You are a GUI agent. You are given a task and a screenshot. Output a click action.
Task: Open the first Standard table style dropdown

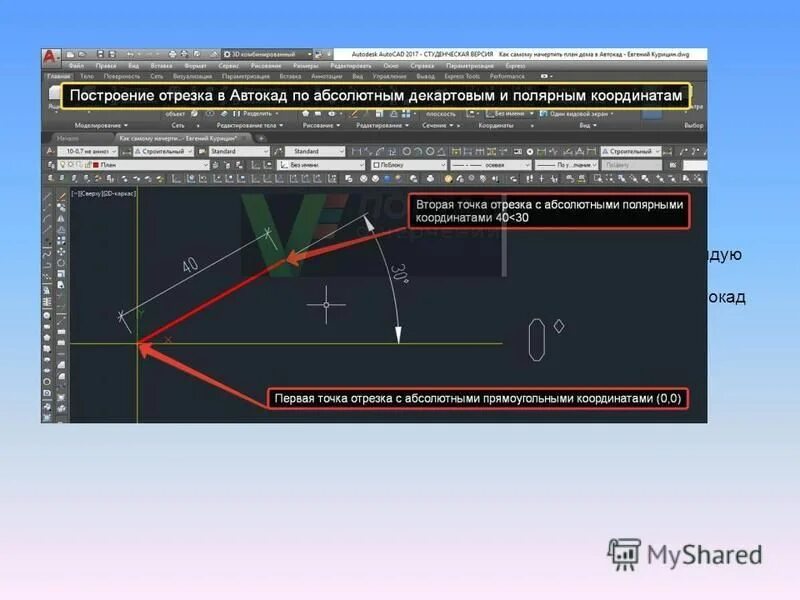pyautogui.click(x=239, y=152)
